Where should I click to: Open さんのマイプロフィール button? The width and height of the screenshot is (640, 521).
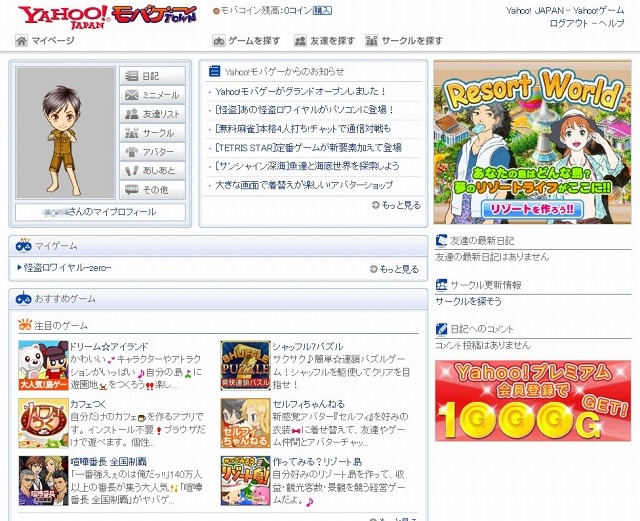[x=100, y=212]
